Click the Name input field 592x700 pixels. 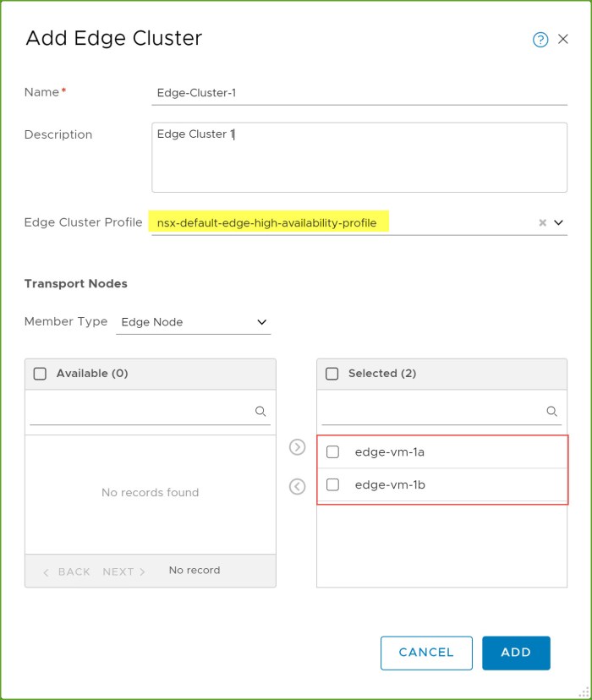359,93
